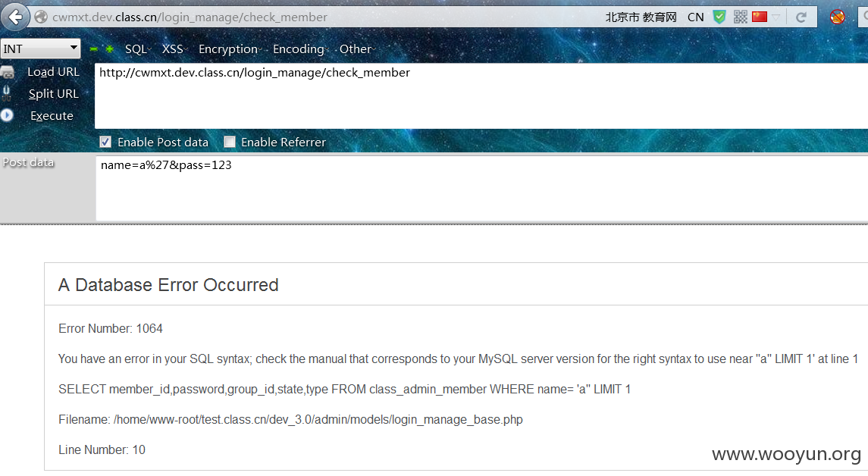Click the Load URL icon
This screenshot has width=868, height=476.
(7, 72)
